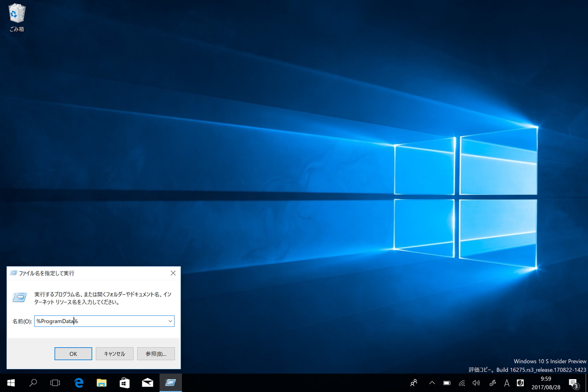Click the volume speaker icon
The width and height of the screenshot is (588, 392).
[x=476, y=383]
